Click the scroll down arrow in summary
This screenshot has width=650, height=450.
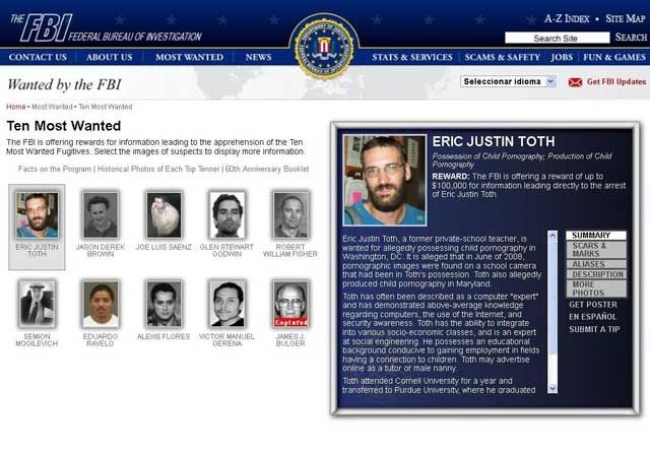coord(552,388)
